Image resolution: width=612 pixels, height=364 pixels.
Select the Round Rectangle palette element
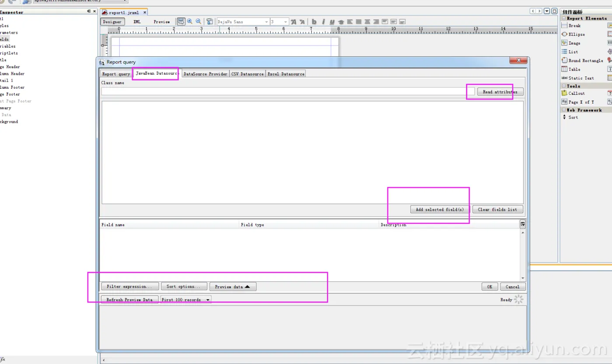point(583,61)
